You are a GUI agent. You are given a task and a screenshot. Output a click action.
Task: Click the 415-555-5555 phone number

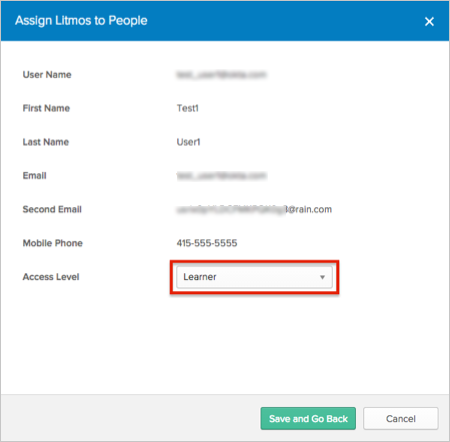(207, 243)
